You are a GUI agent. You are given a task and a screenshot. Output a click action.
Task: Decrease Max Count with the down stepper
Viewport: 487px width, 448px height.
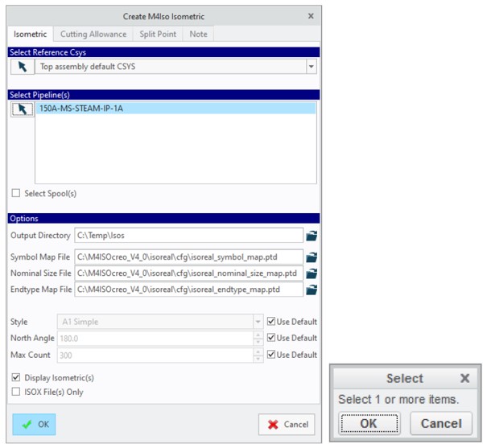click(258, 359)
